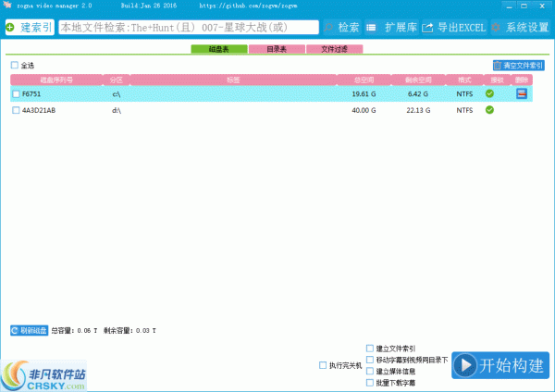Click the green status check for drive d:\
Screen dimensions: 555x392
(489, 110)
